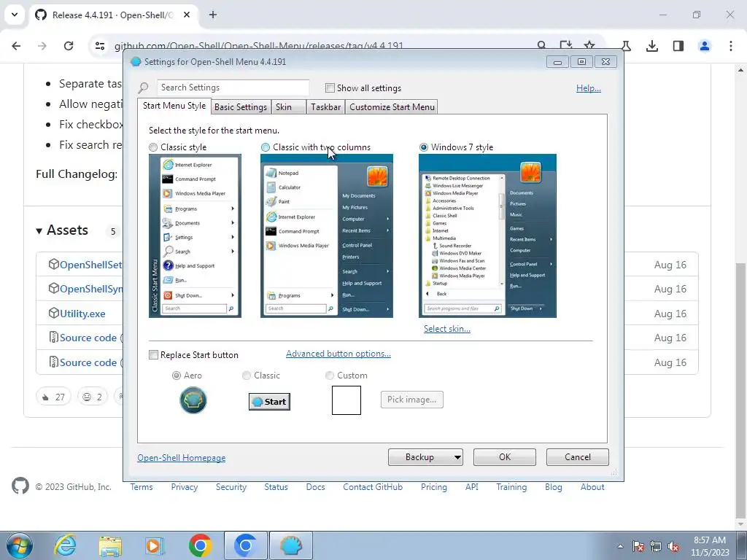The image size is (747, 560).
Task: Bookmark this page with the star icon
Action: 589,45
